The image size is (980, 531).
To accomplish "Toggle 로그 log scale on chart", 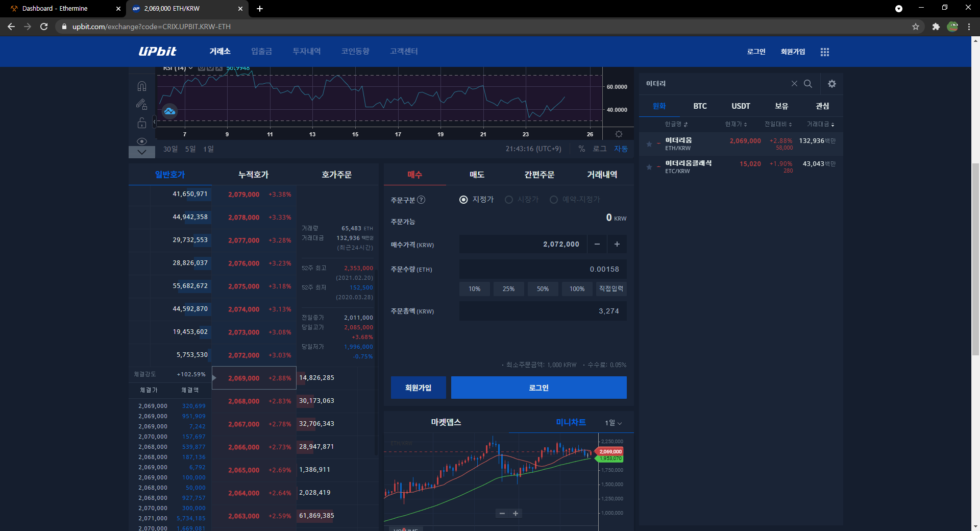I will tap(599, 149).
